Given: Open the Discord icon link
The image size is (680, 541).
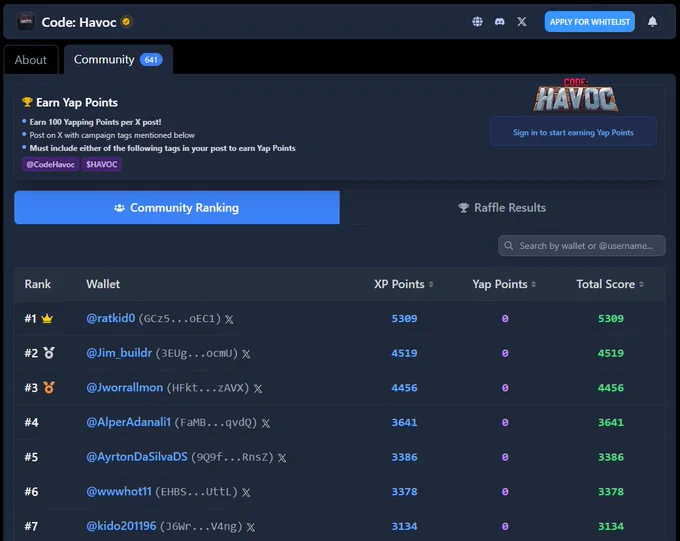Looking at the screenshot, I should tap(500, 22).
